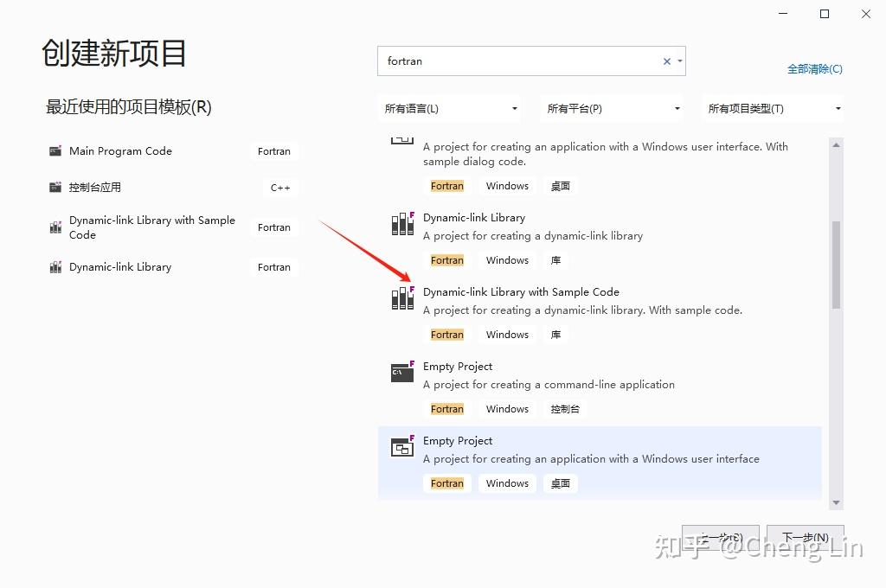886x588 pixels.
Task: Clear the fortran search text with X
Action: pyautogui.click(x=667, y=61)
